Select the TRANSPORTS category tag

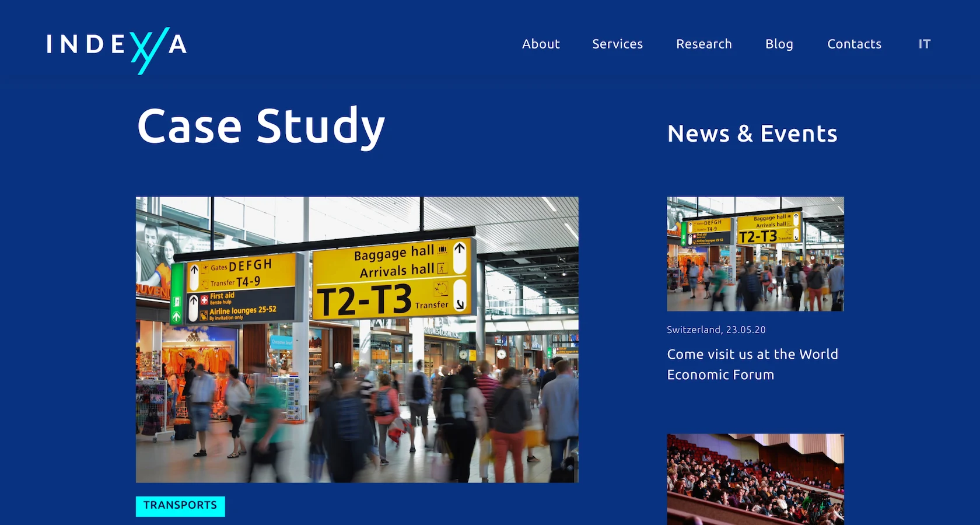(180, 506)
